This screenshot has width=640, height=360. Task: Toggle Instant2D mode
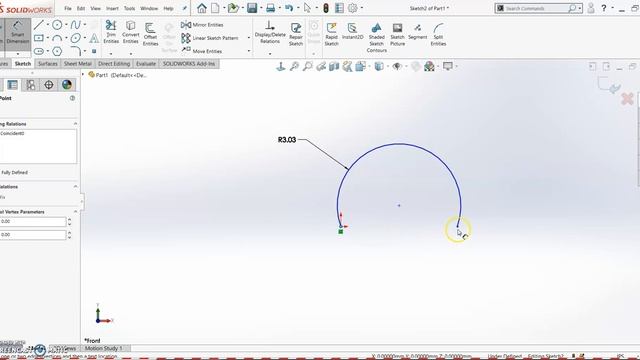[353, 31]
